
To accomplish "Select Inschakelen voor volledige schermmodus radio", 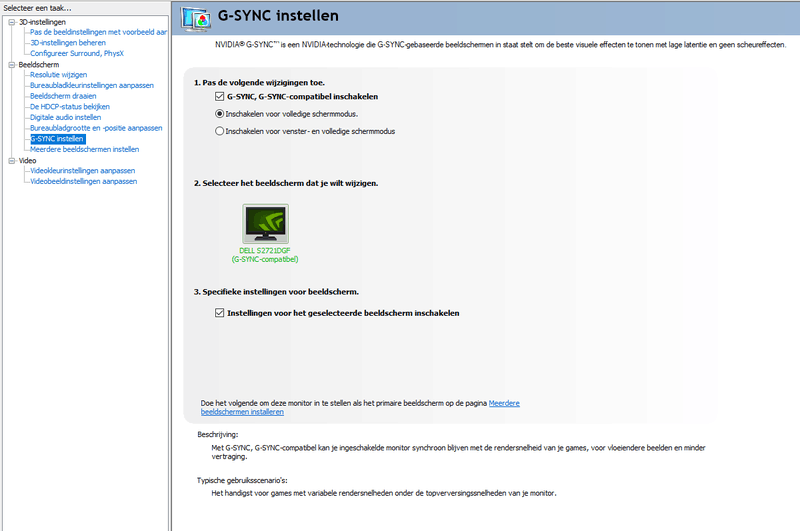I will point(219,114).
